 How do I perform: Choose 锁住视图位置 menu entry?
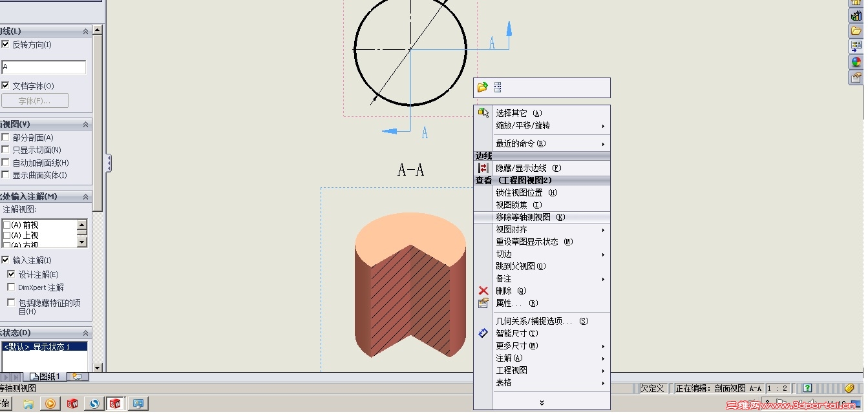point(542,192)
